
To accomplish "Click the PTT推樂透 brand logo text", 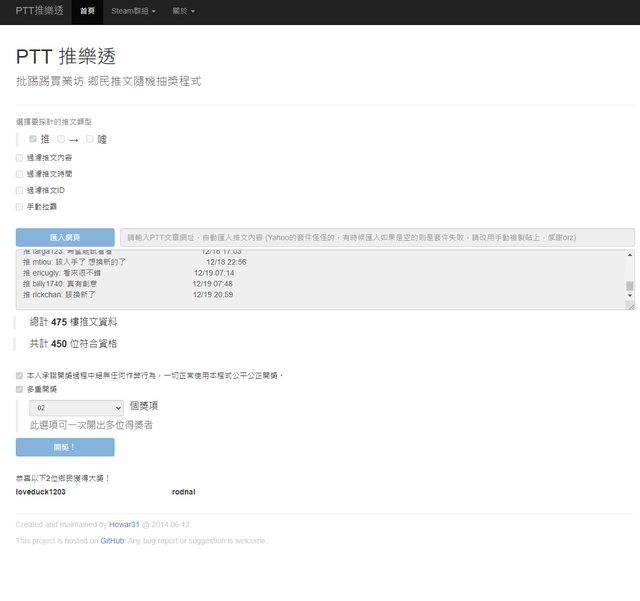I will coord(39,11).
